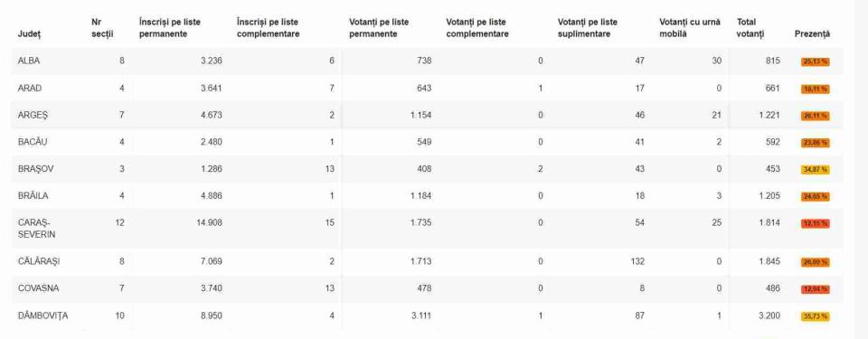Viewport: 868px width, 339px height.
Task: Sort by Total votanți column header
Action: (x=750, y=28)
